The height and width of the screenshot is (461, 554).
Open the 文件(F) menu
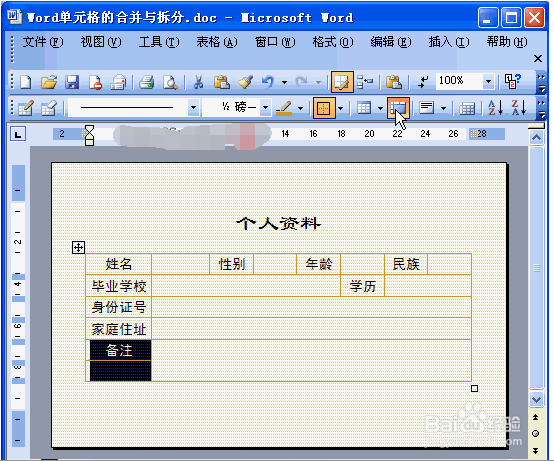[x=43, y=42]
